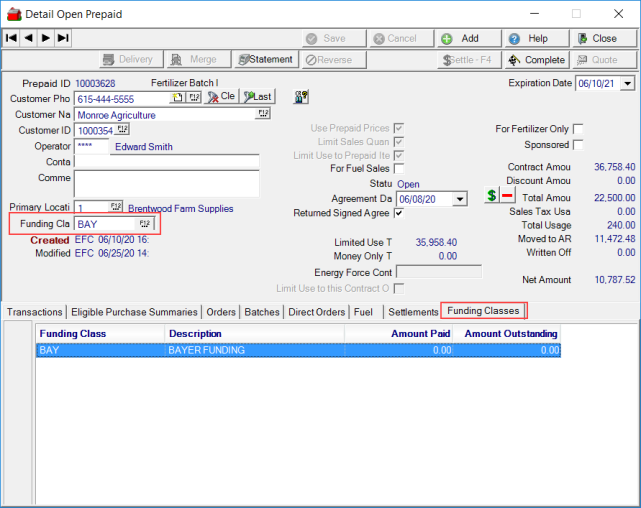Go to the first record

point(11,38)
